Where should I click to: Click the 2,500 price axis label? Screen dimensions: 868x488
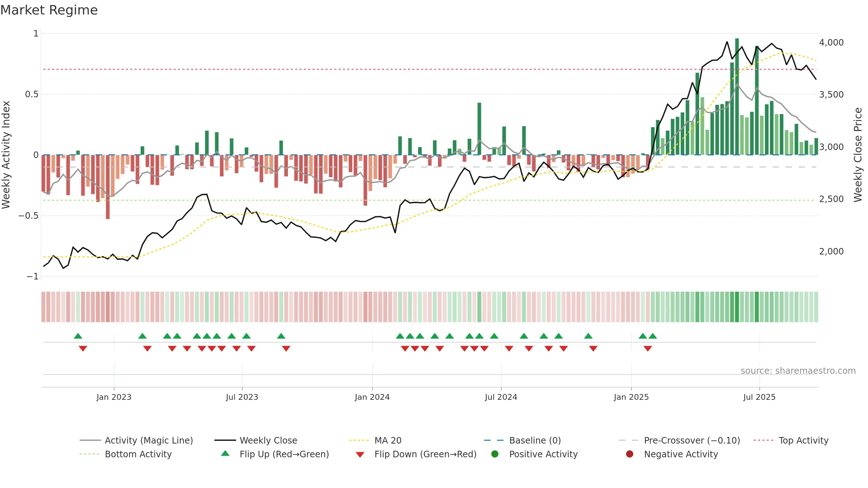click(831, 199)
